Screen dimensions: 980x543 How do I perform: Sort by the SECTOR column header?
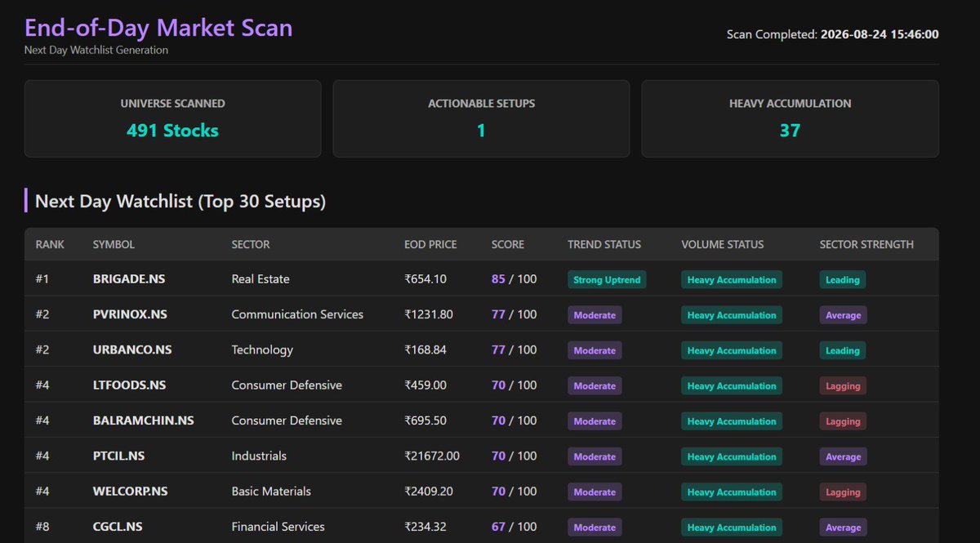[251, 244]
